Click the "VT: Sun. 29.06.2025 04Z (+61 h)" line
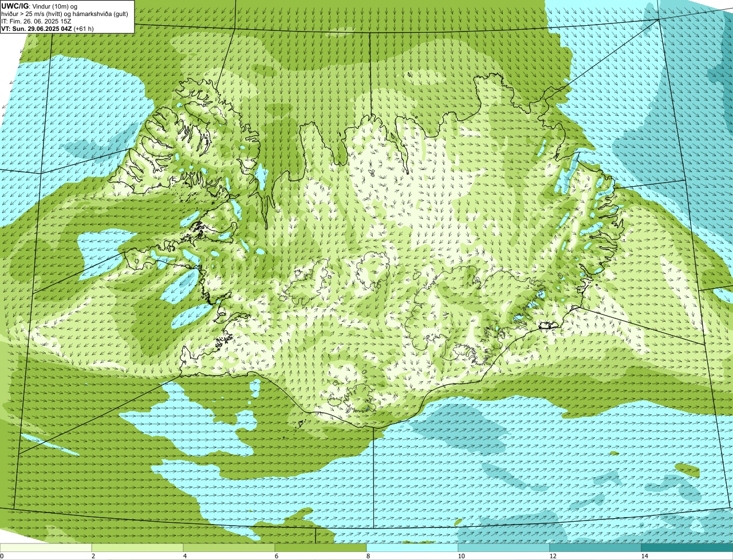The height and width of the screenshot is (560, 733). (x=48, y=28)
